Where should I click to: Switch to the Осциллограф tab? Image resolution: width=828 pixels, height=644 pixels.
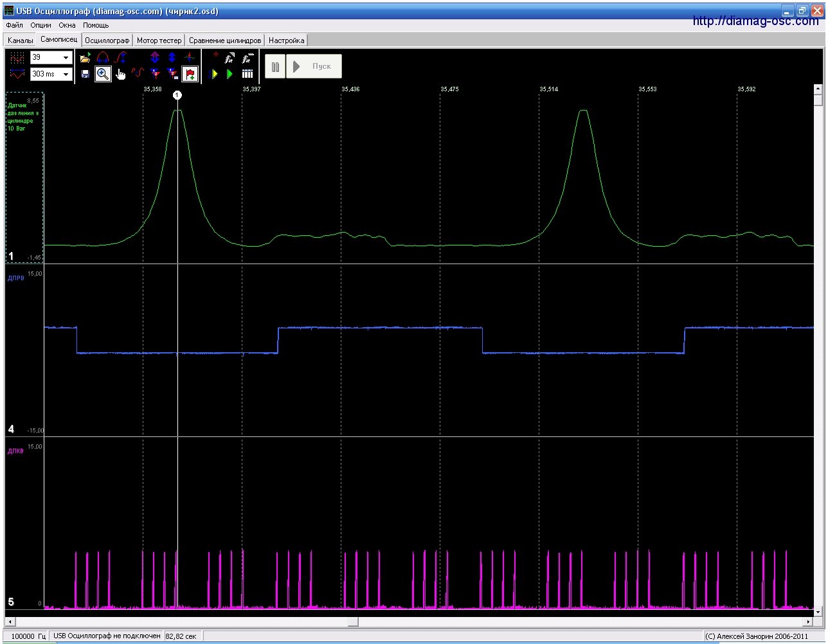point(107,40)
